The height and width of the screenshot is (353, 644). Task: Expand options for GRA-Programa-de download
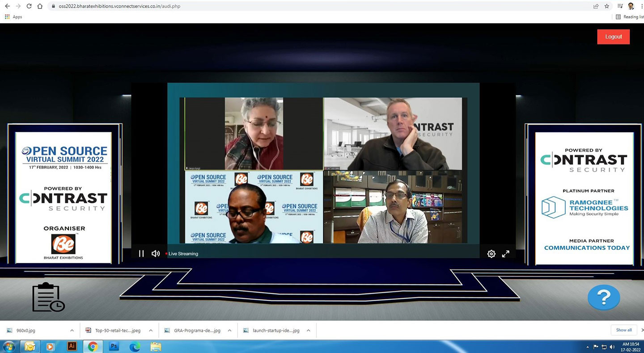click(229, 331)
